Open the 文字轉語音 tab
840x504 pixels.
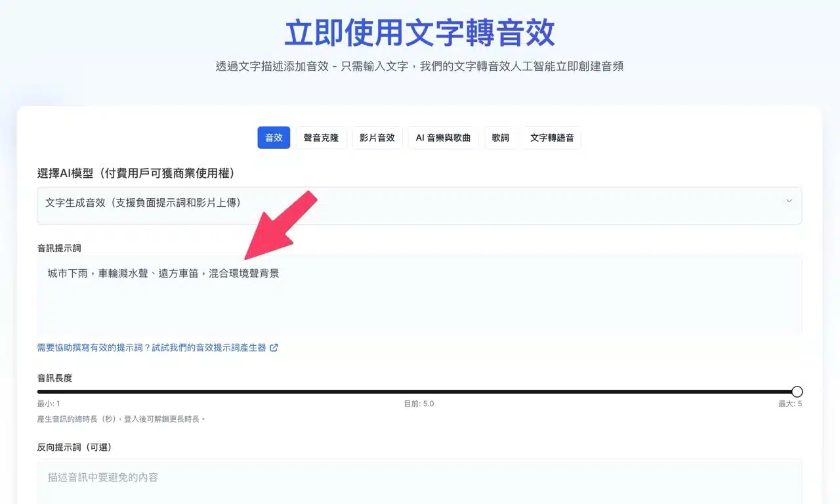coord(552,138)
